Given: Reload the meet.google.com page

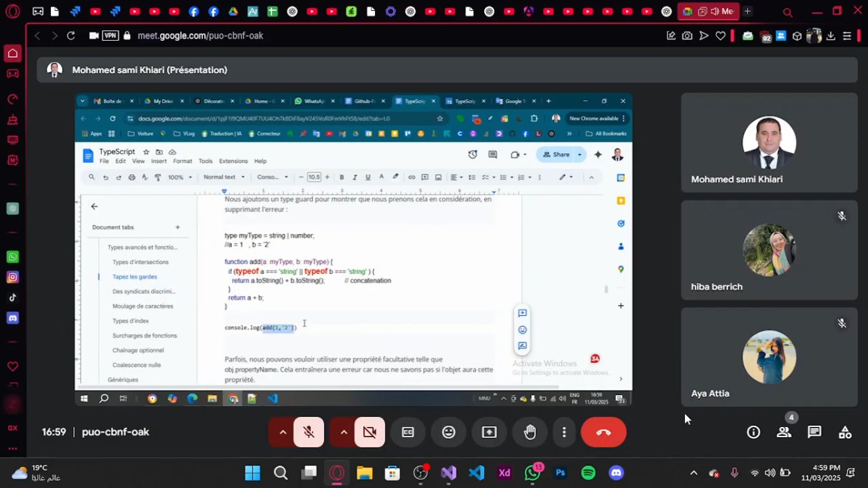Looking at the screenshot, I should tap(71, 36).
